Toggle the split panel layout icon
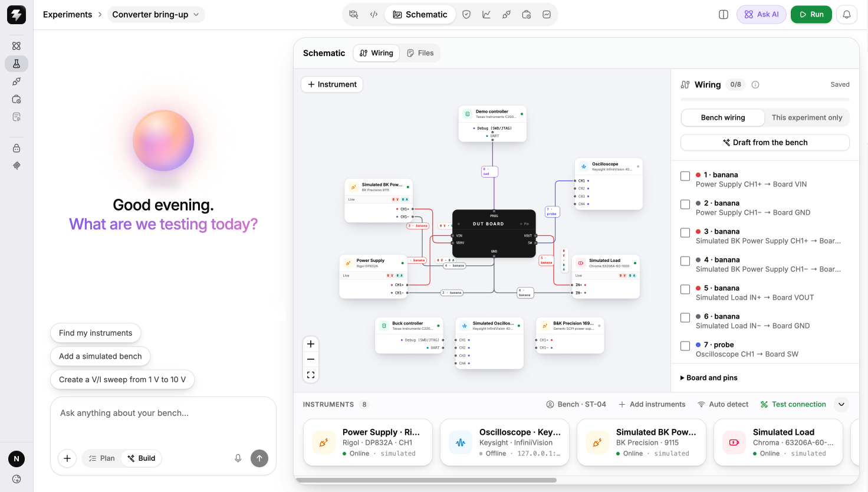 coord(724,15)
